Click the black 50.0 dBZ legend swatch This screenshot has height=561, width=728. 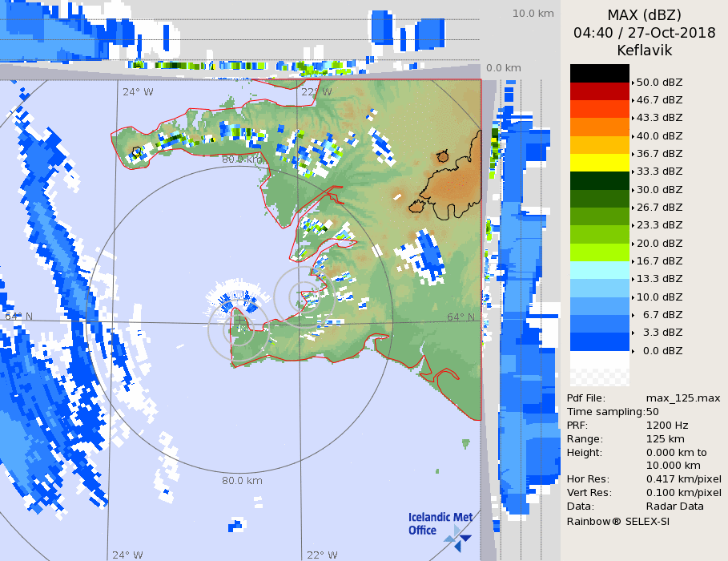point(599,74)
